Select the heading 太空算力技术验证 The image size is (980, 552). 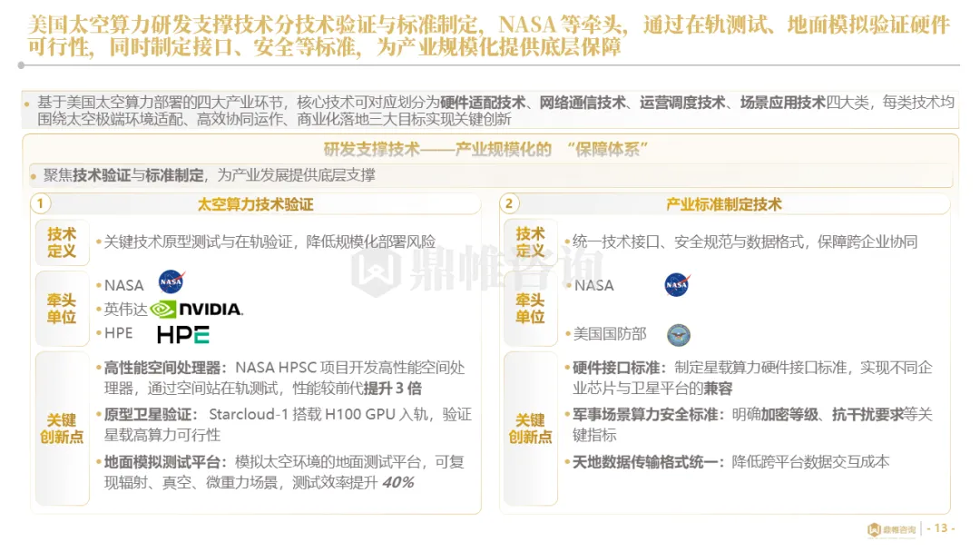(x=255, y=204)
